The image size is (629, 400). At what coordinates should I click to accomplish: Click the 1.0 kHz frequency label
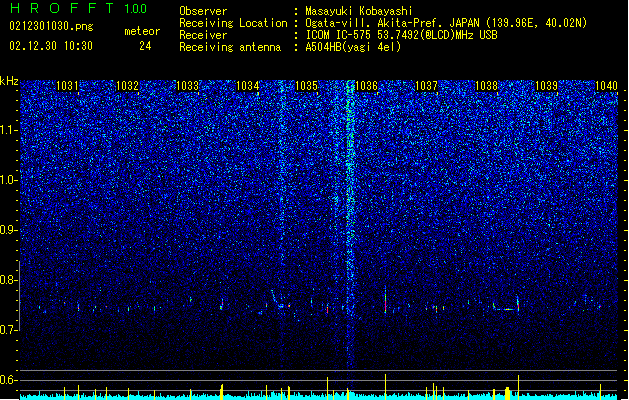8,181
